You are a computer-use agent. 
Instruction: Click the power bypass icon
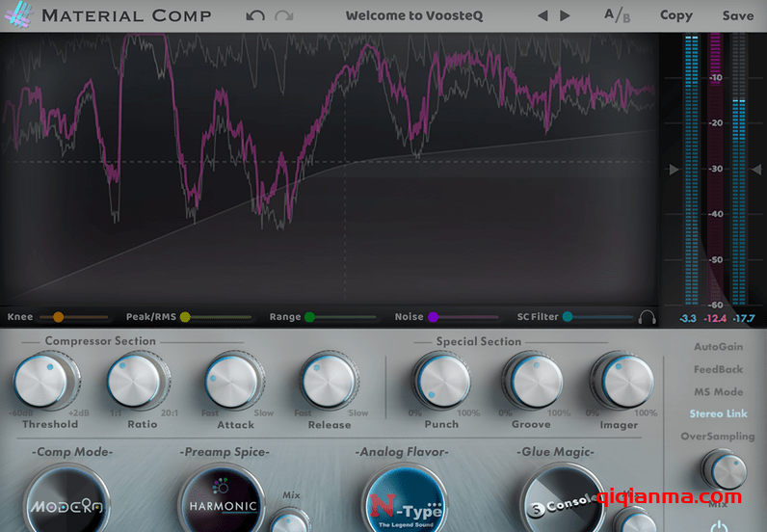pyautogui.click(x=718, y=525)
